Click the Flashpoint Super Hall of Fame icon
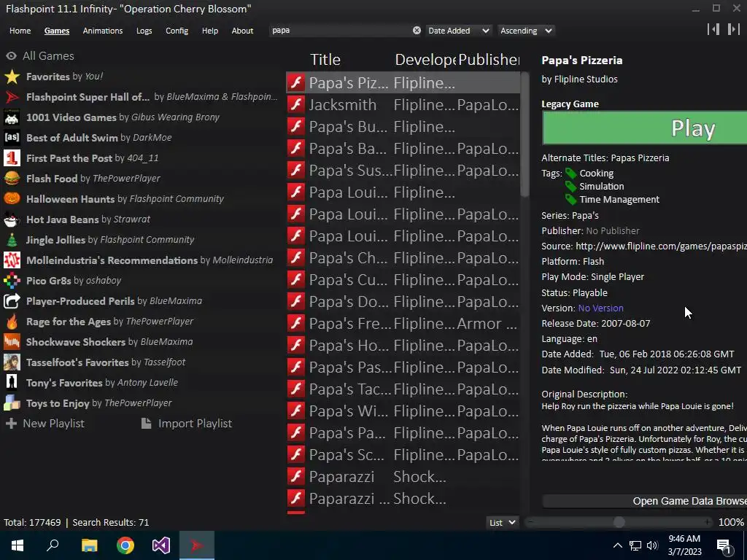This screenshot has height=560, width=747. 12,97
